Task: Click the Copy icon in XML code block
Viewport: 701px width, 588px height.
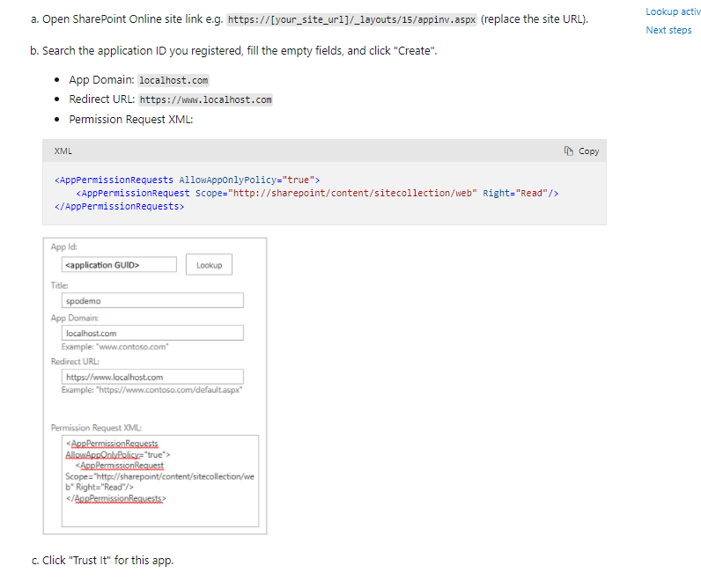Action: click(x=568, y=151)
